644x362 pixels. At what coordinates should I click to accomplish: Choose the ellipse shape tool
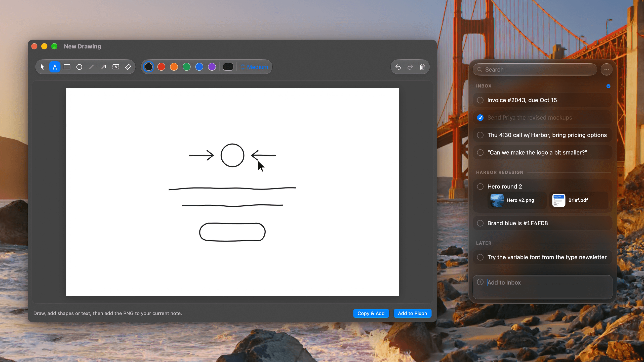tap(79, 67)
